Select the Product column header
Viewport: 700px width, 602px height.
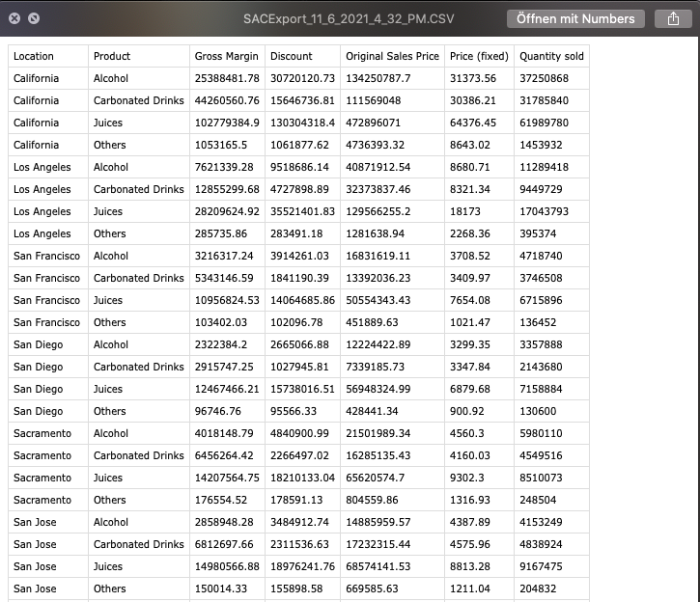[x=112, y=56]
